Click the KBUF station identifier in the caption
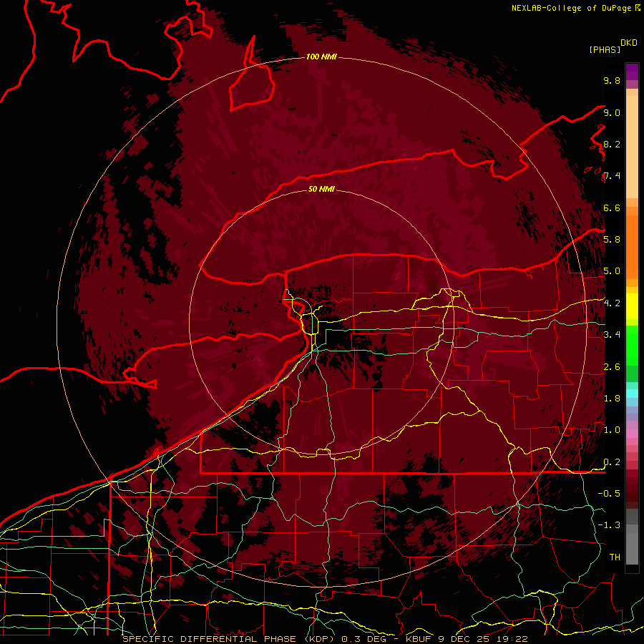644x644 pixels. click(x=419, y=639)
